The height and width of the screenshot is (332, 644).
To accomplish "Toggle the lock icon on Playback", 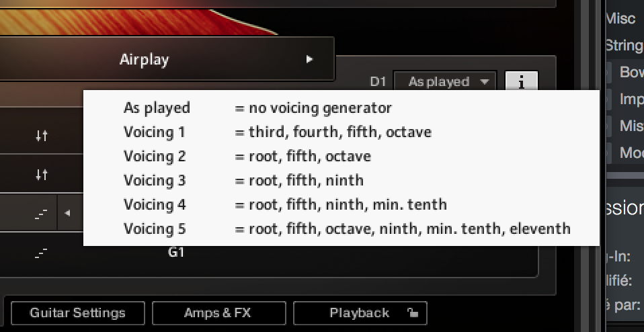I will [x=413, y=313].
